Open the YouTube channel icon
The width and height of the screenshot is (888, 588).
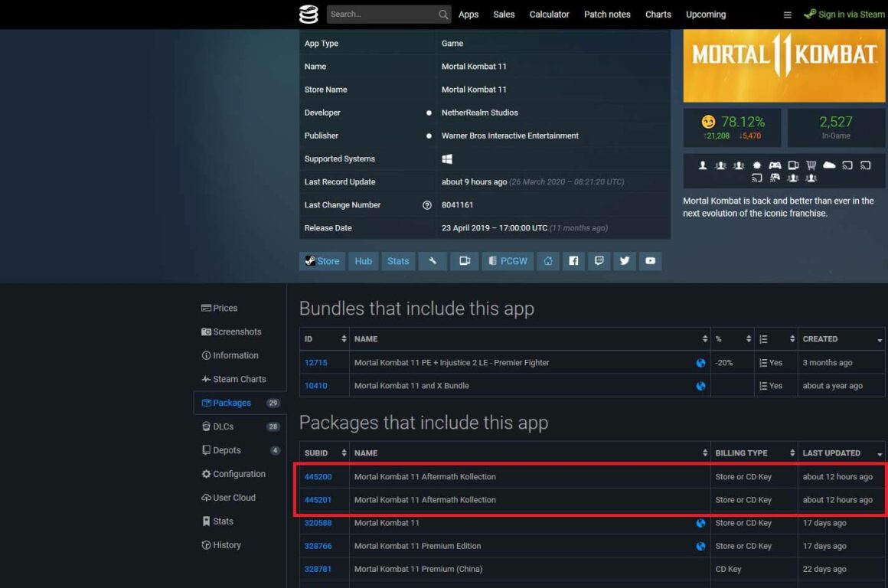pos(650,261)
